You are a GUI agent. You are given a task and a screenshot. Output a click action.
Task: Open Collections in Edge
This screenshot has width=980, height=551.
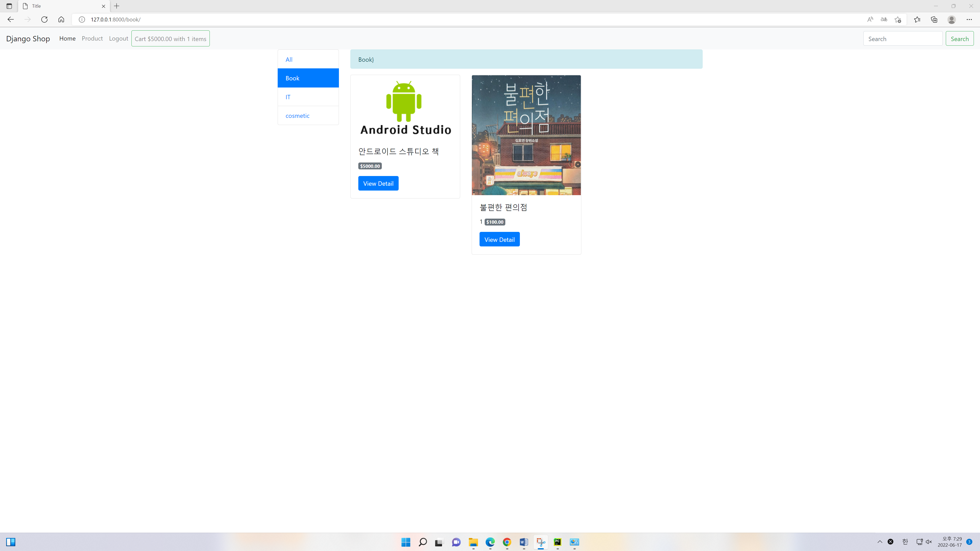pos(934,19)
